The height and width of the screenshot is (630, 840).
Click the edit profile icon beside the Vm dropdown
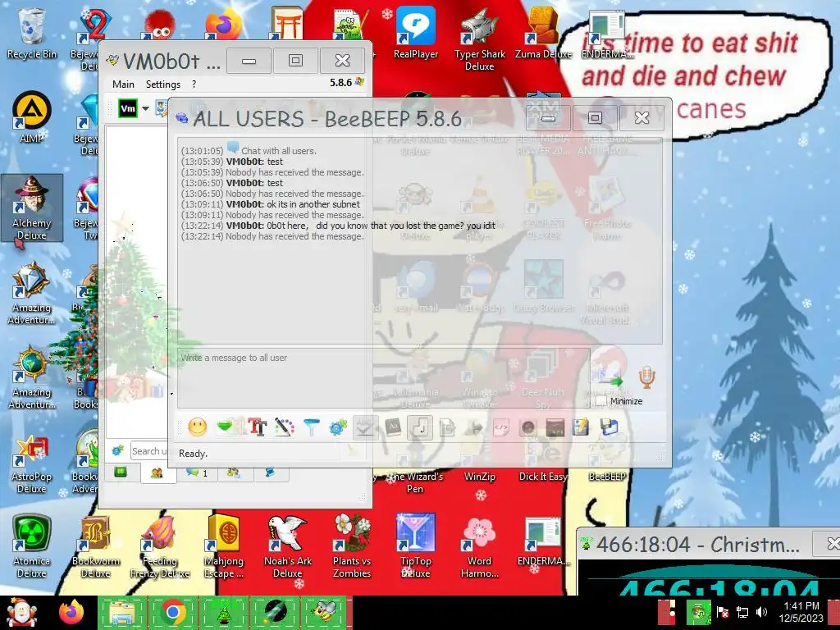162,108
